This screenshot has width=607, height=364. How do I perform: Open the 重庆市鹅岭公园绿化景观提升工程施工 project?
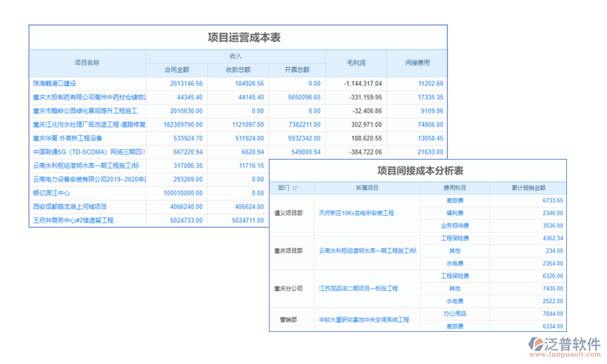coord(85,111)
